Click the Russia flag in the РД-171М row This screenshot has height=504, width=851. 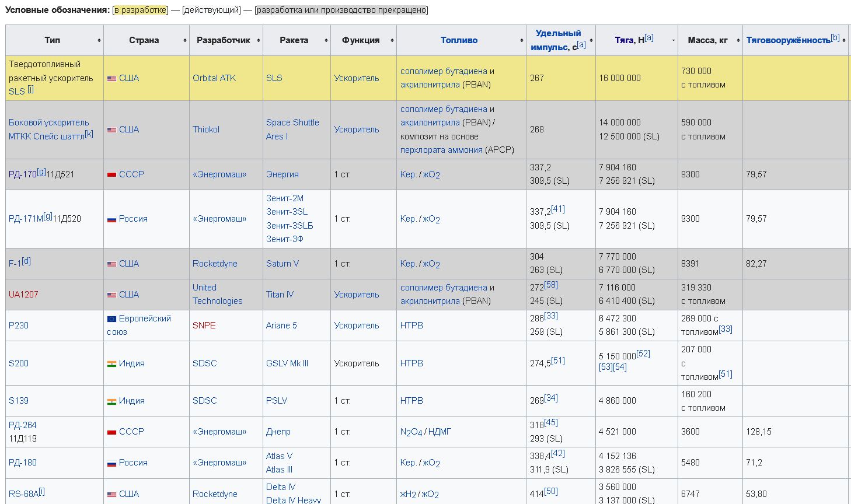(x=111, y=219)
